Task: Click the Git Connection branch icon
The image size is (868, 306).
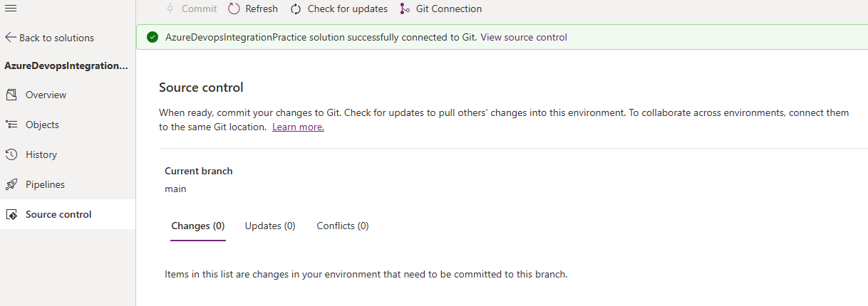Action: click(405, 9)
